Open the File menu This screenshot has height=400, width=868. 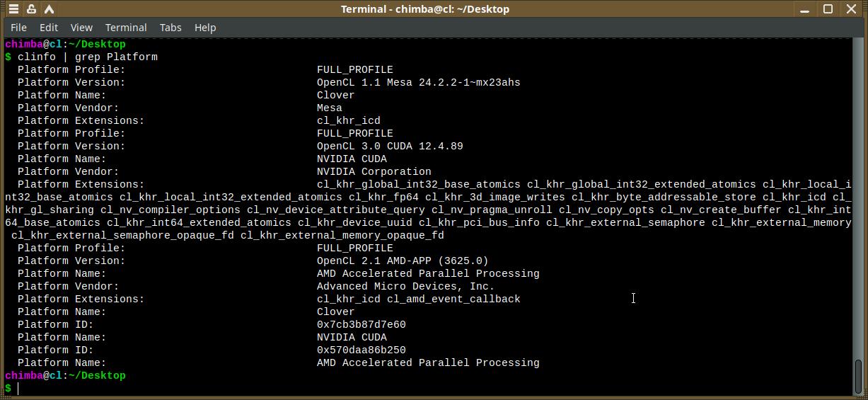point(18,28)
